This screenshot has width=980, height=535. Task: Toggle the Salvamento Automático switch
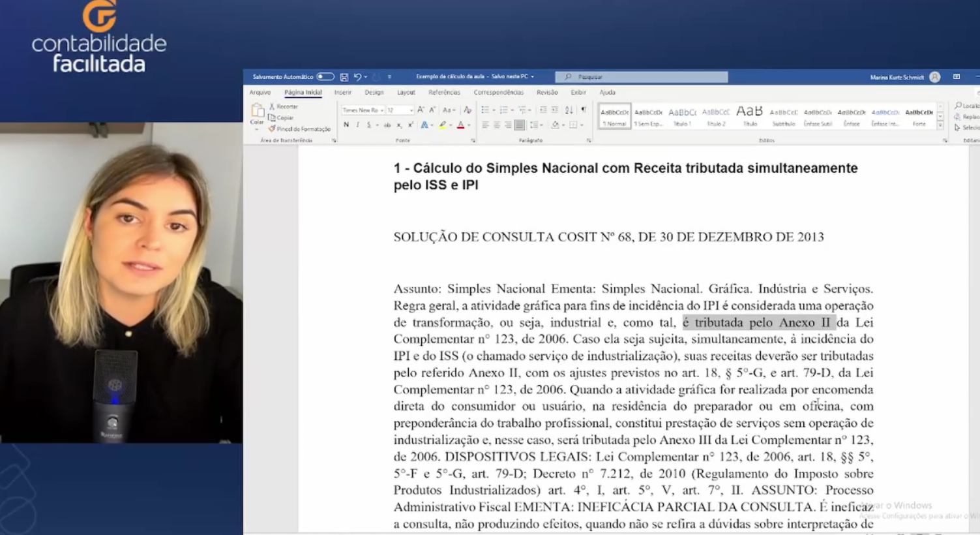click(325, 77)
